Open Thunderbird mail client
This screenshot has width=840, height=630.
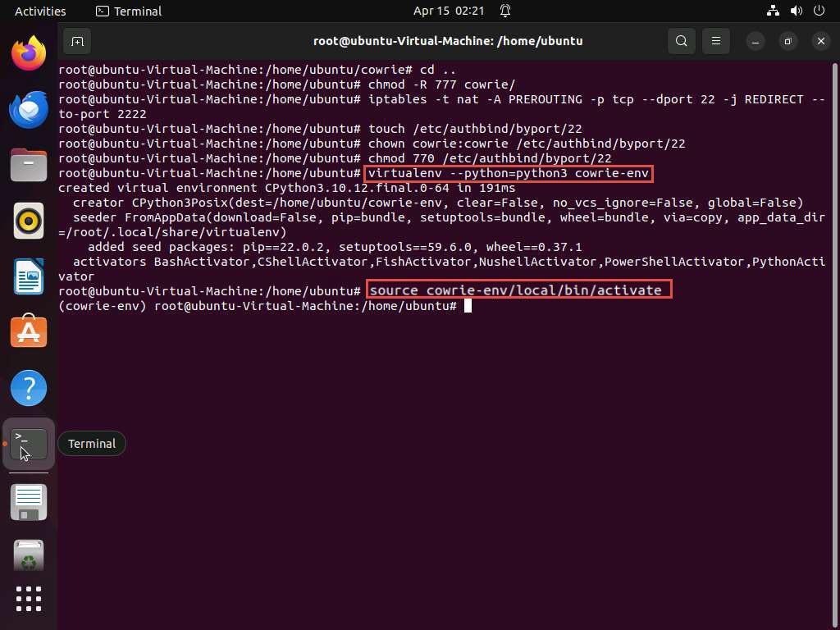pyautogui.click(x=29, y=110)
